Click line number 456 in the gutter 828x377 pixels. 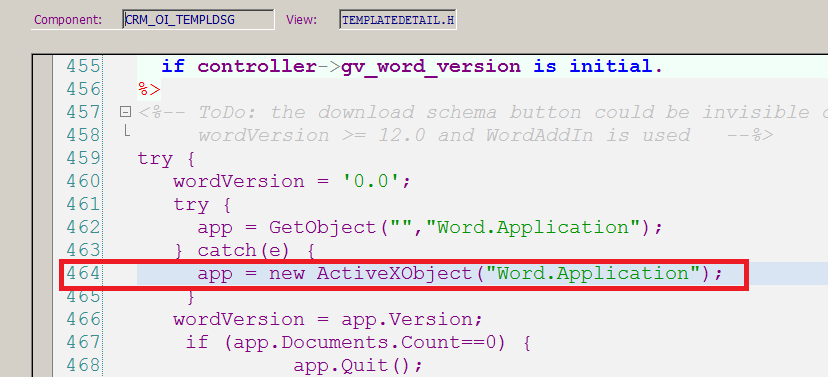click(83, 89)
